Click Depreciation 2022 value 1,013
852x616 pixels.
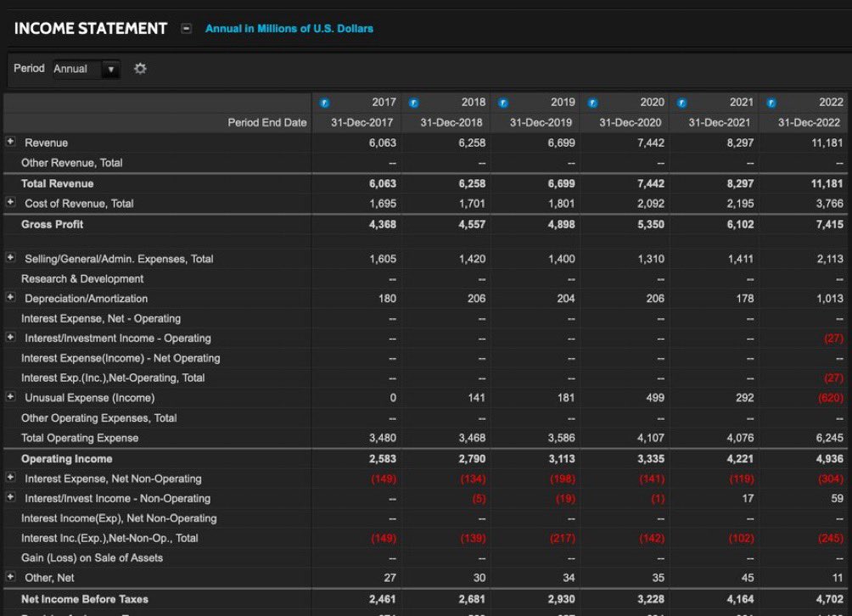[x=830, y=299]
